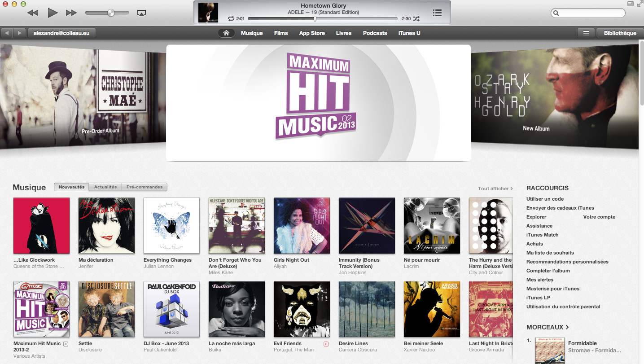The image size is (644, 364).
Task: Go forward with the right arrow button
Action: (19, 33)
